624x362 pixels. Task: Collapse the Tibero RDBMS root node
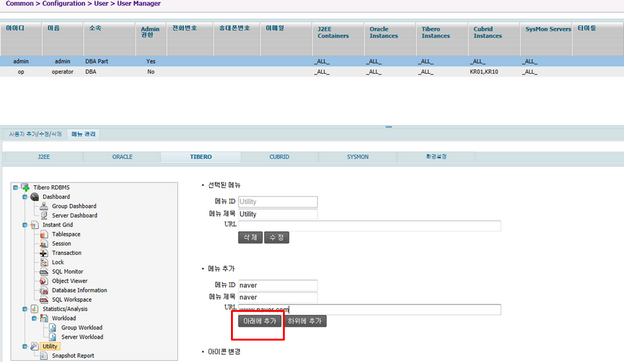pyautogui.click(x=15, y=187)
